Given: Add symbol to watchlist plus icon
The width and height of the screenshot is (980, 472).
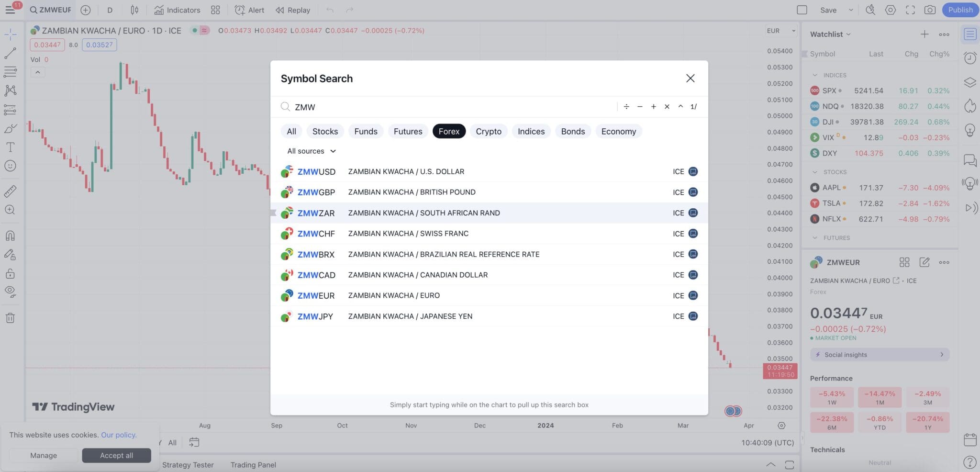Looking at the screenshot, I should [924, 34].
